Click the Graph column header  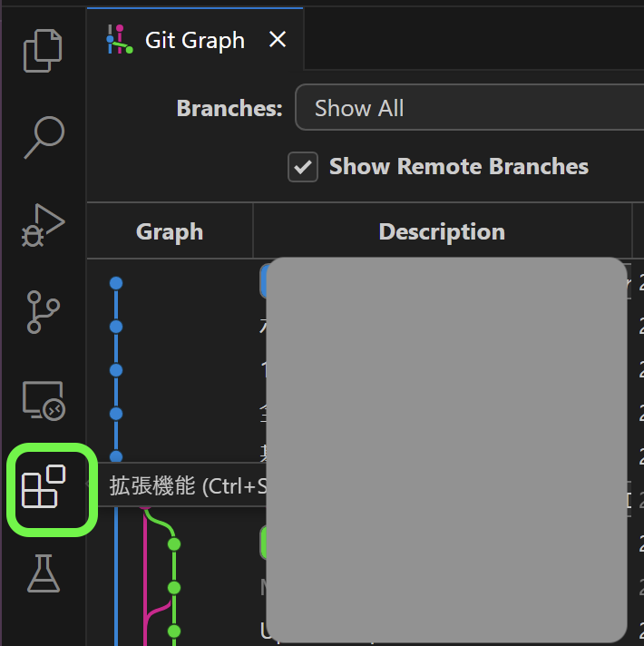point(170,231)
